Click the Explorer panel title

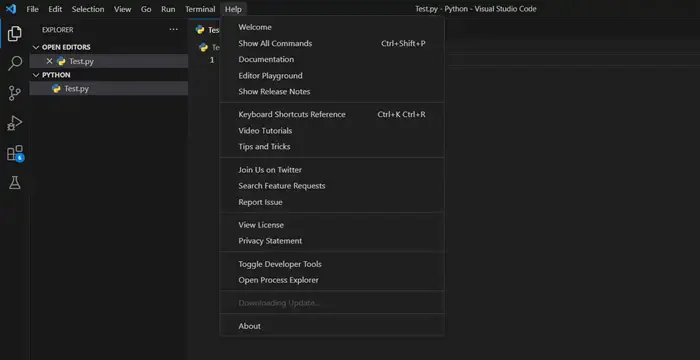[58, 29]
